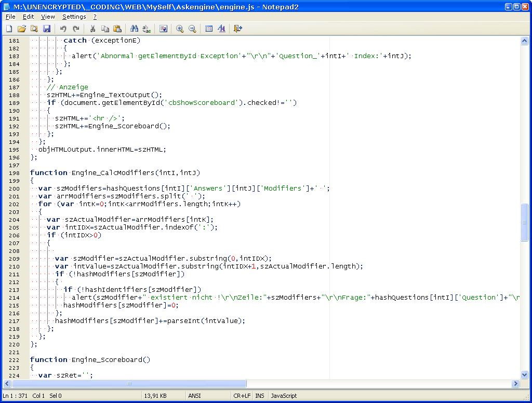Redo the last undone edit
This screenshot has height=403, width=532.
[x=76, y=29]
